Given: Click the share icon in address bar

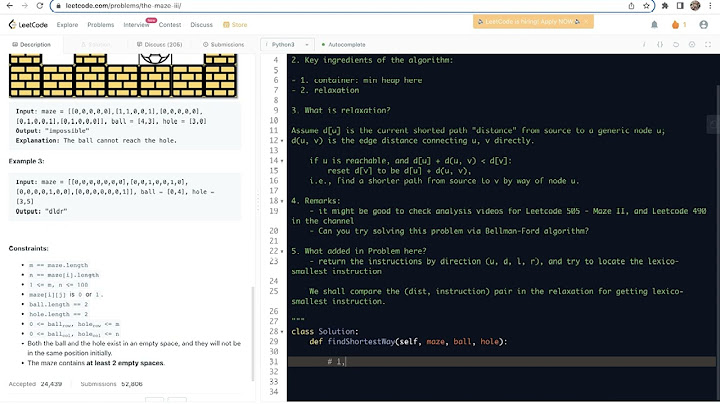Looking at the screenshot, I should 631,6.
